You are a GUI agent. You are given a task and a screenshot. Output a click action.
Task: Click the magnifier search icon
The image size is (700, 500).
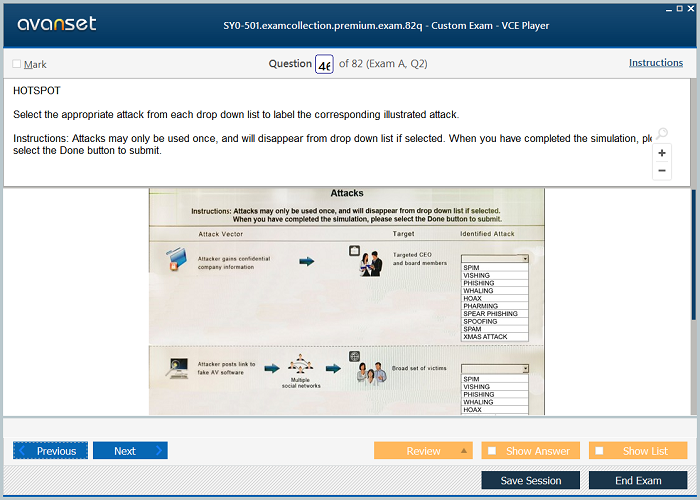(661, 134)
